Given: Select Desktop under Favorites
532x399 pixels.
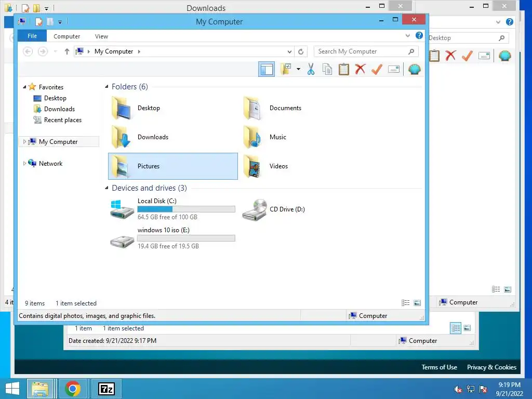Looking at the screenshot, I should 50,98.
